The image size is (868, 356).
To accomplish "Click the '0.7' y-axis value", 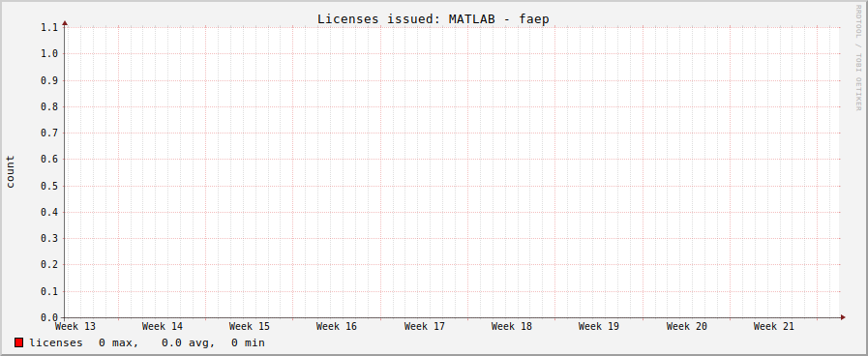I will click(49, 133).
